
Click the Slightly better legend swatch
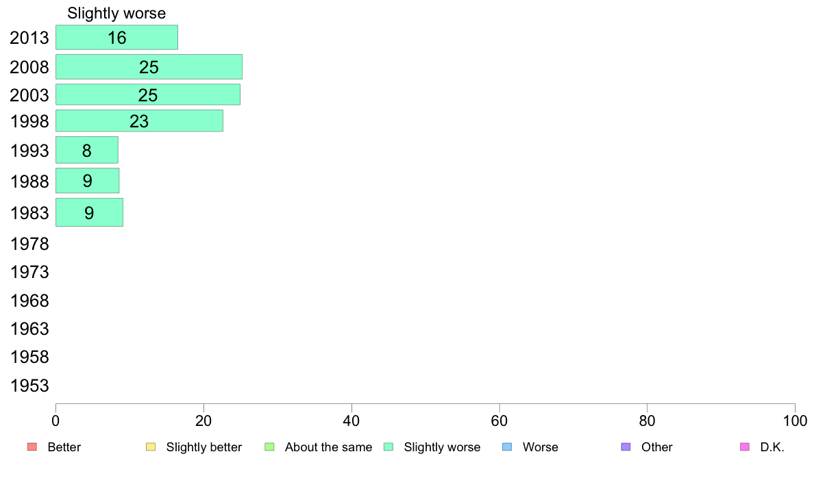tap(151, 447)
